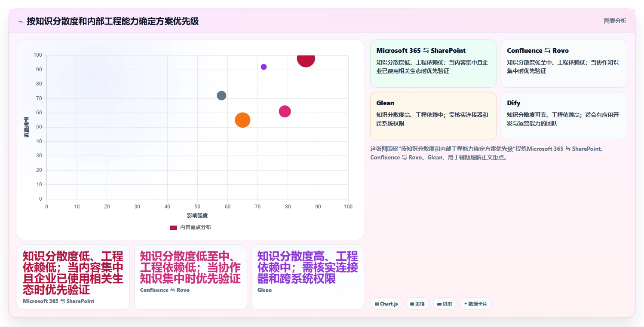This screenshot has width=644, height=327.
Task: Click the Glean caption under purple headline
Action: click(264, 290)
